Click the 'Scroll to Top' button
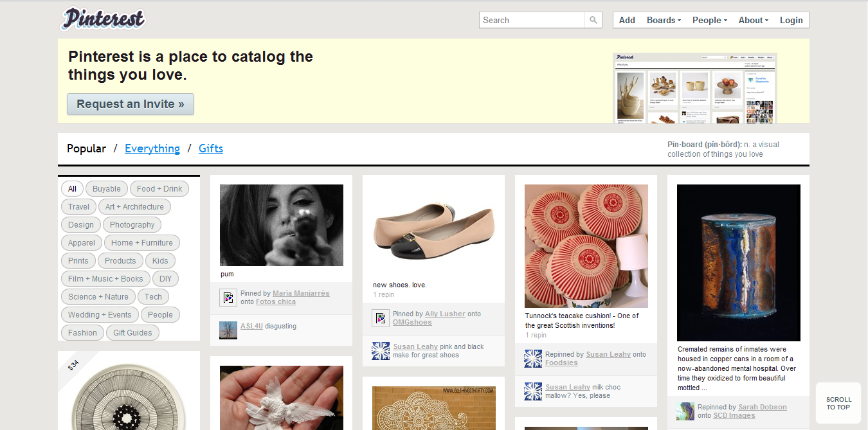Image resolution: width=868 pixels, height=430 pixels. pyautogui.click(x=838, y=403)
